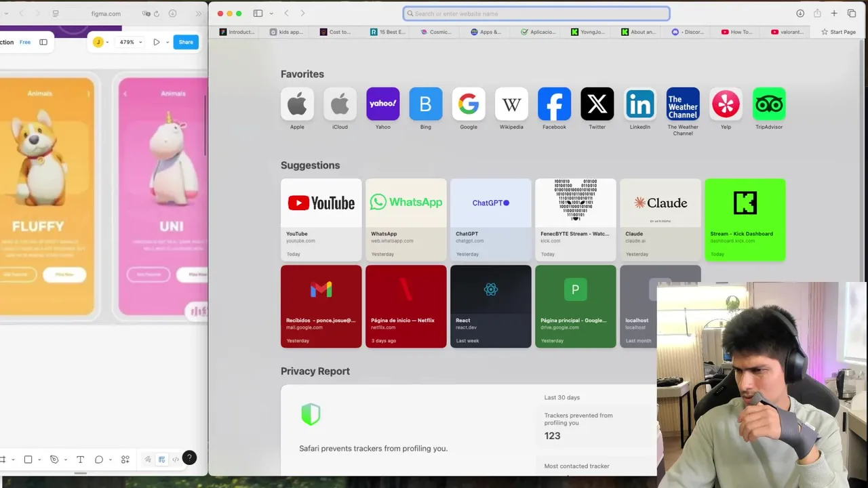Open the Bing favorite
Screen dimensions: 868x488
(426, 104)
